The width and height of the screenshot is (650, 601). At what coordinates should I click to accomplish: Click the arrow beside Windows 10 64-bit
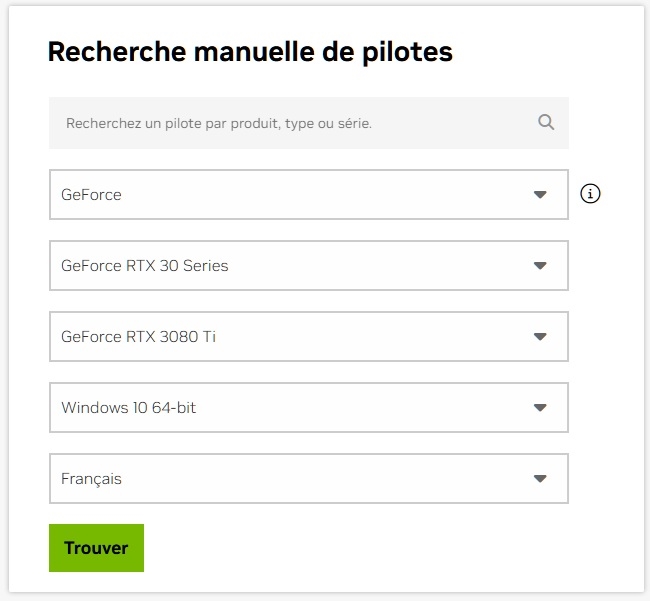540,408
